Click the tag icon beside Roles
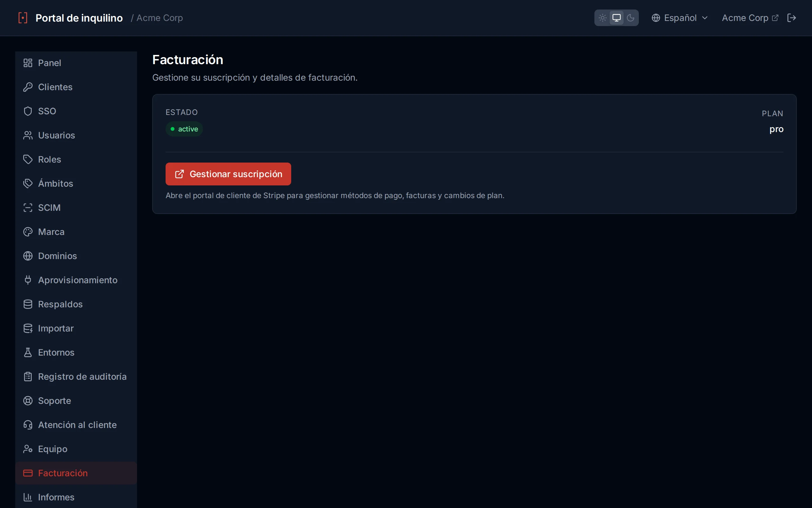Image resolution: width=812 pixels, height=508 pixels. (x=28, y=159)
